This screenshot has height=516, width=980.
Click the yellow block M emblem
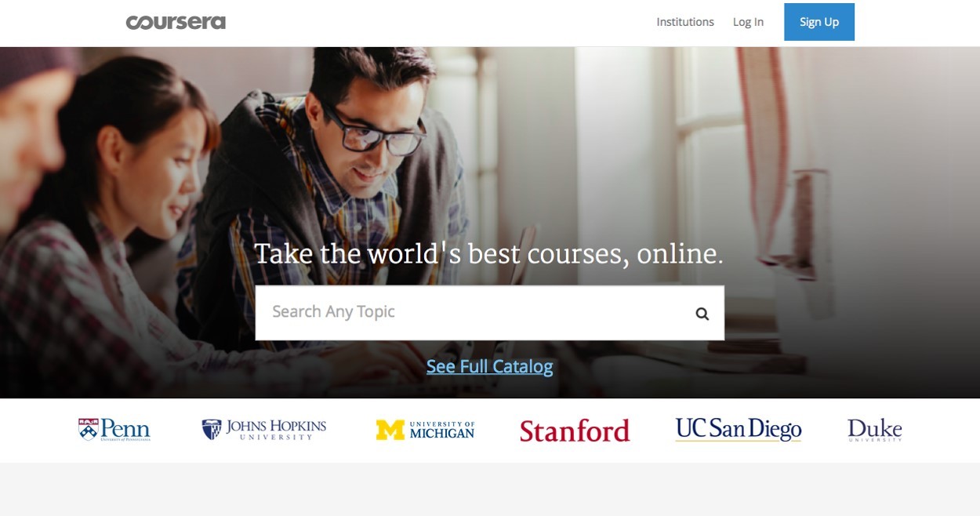pyautogui.click(x=390, y=430)
